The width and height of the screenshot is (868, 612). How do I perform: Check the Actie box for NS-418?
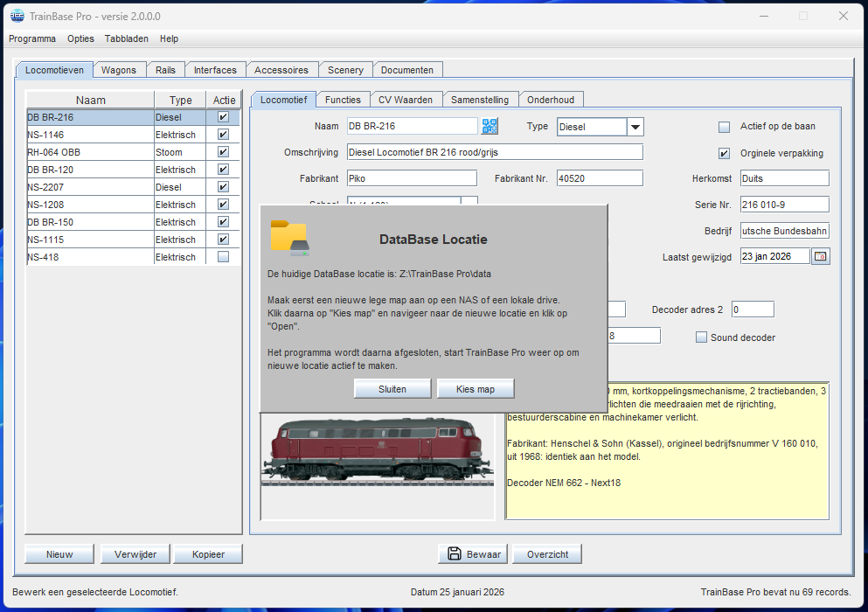coord(225,256)
